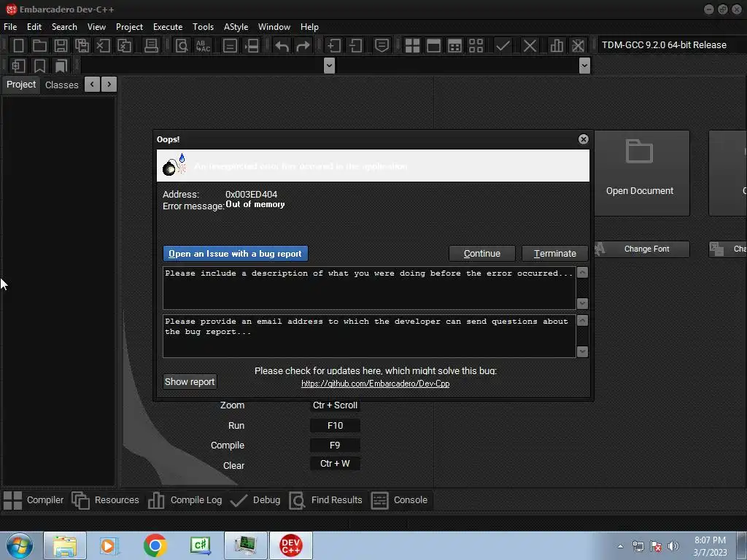Click the Show report button
Viewport: 747px width, 560px height.
pyautogui.click(x=190, y=381)
